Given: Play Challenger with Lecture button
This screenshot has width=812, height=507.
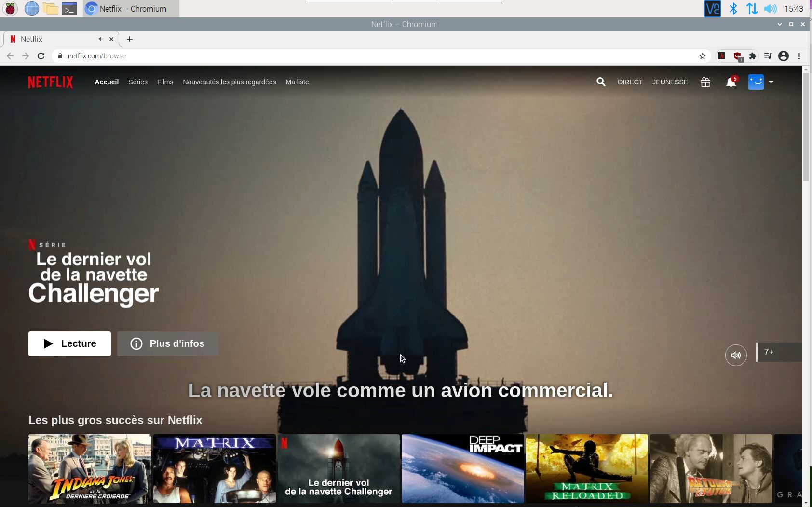Looking at the screenshot, I should point(69,343).
